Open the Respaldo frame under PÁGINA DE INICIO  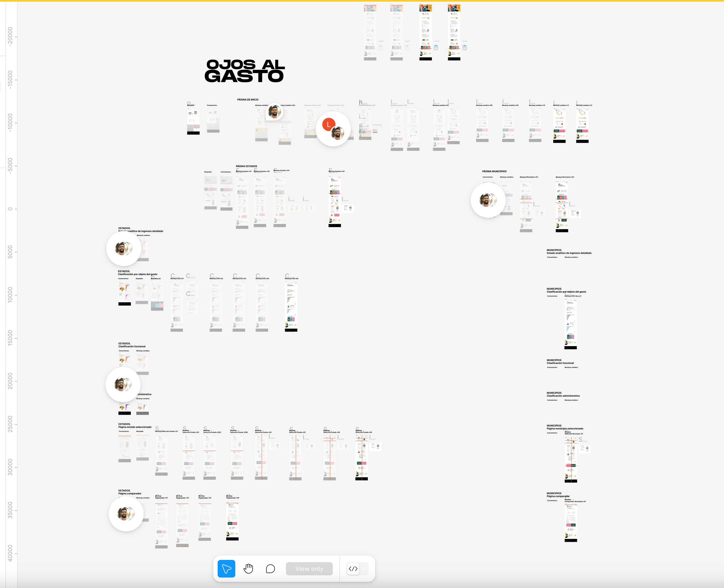pos(193,121)
